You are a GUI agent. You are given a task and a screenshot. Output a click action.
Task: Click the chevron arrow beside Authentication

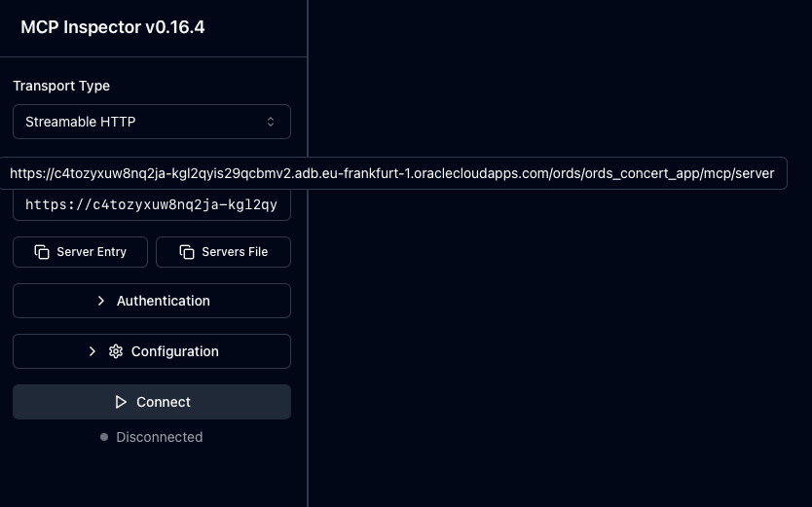click(101, 301)
